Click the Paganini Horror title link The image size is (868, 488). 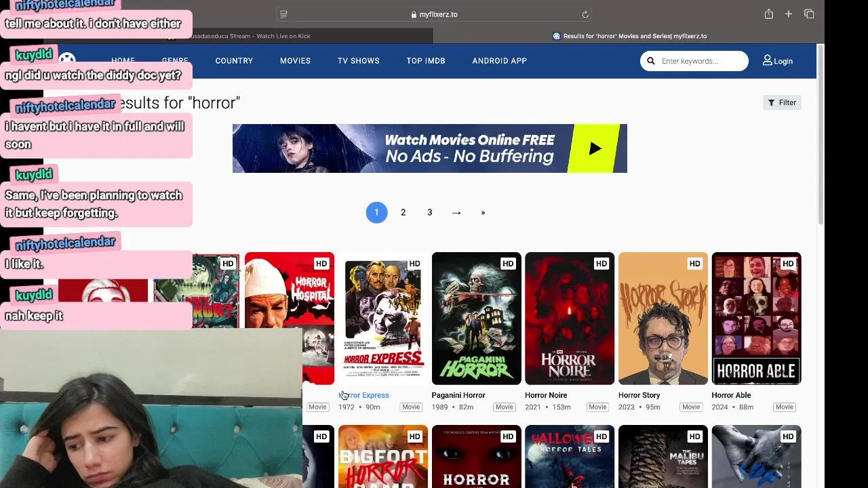point(458,395)
